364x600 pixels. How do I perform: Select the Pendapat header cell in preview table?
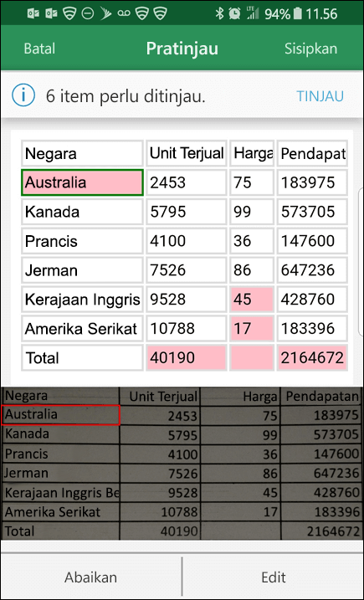click(x=312, y=153)
